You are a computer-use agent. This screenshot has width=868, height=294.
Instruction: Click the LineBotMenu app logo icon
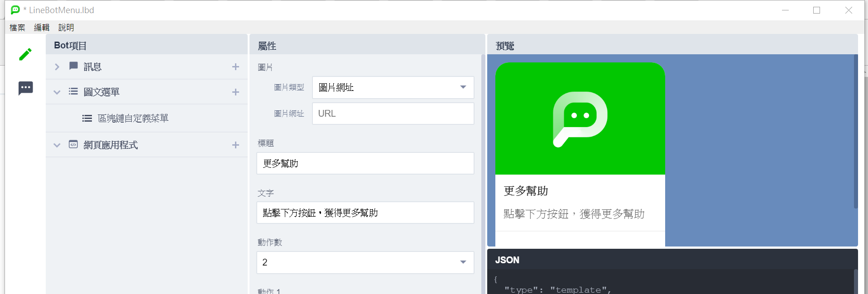pyautogui.click(x=15, y=10)
